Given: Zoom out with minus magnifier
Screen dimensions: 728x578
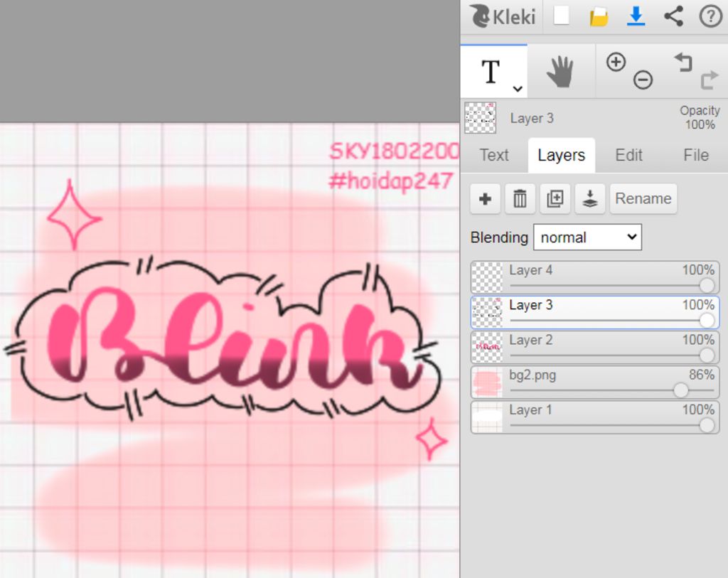Looking at the screenshot, I should pyautogui.click(x=643, y=80).
